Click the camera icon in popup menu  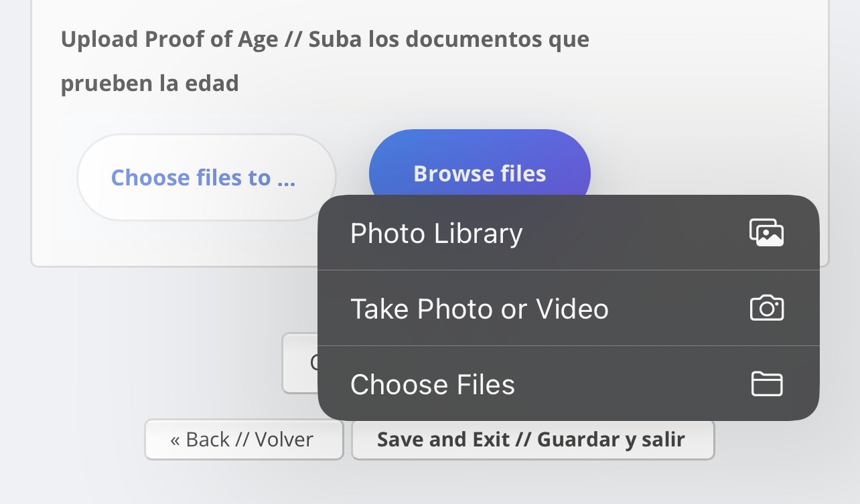point(767,308)
